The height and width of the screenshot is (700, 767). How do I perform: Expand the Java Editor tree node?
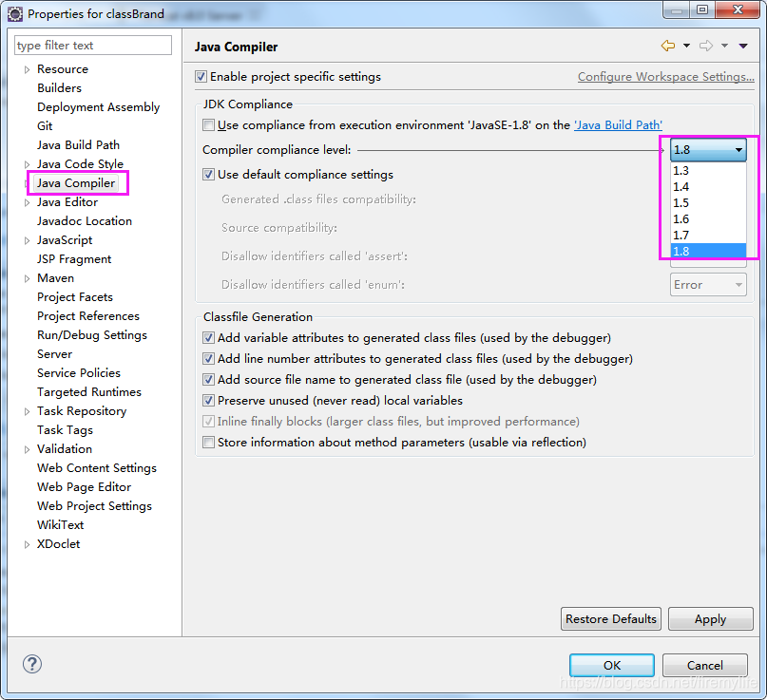[x=27, y=202]
